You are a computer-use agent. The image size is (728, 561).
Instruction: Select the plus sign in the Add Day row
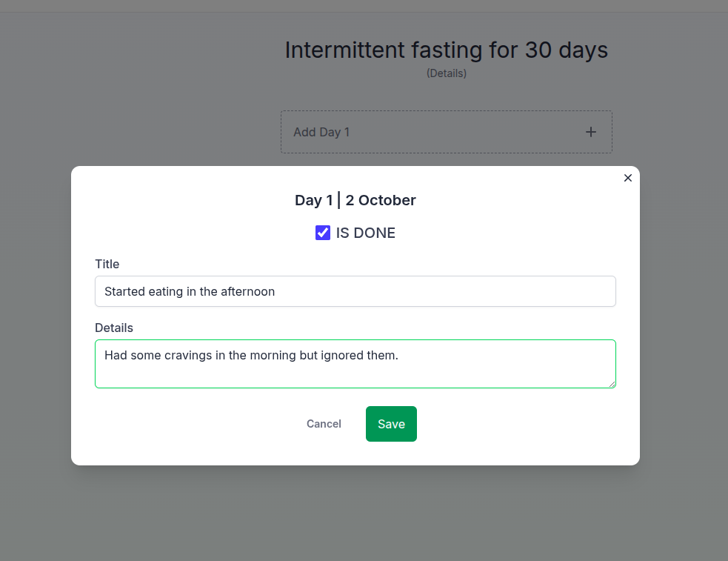[x=590, y=131]
